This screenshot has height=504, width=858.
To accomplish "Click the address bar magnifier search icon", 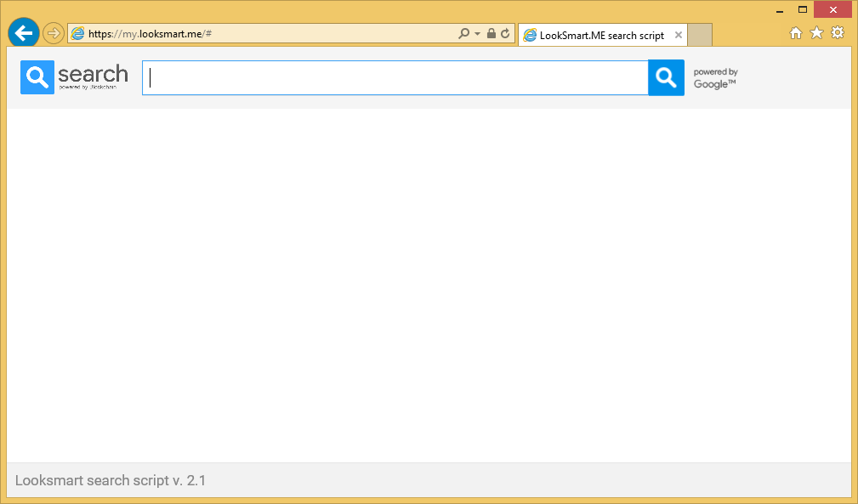I will [463, 34].
